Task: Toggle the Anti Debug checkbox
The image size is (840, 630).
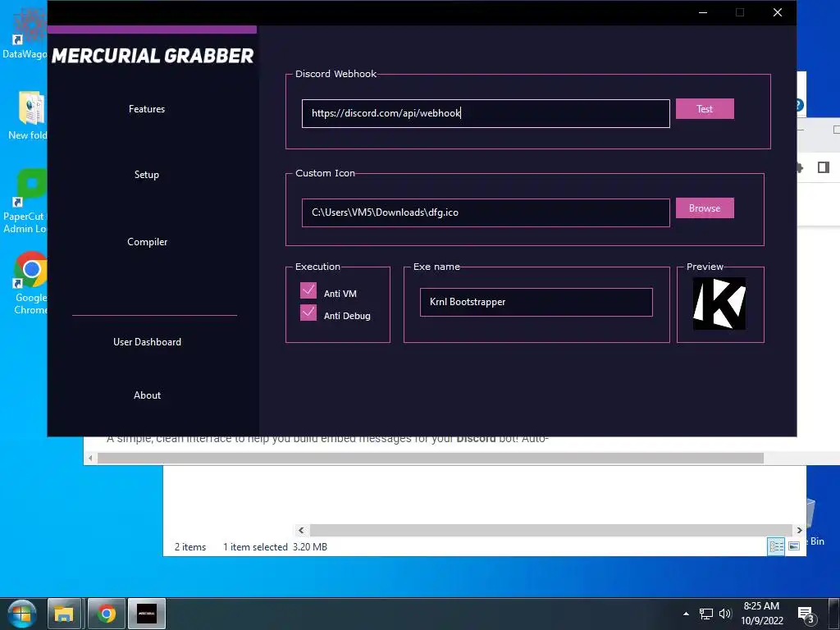Action: coord(308,313)
